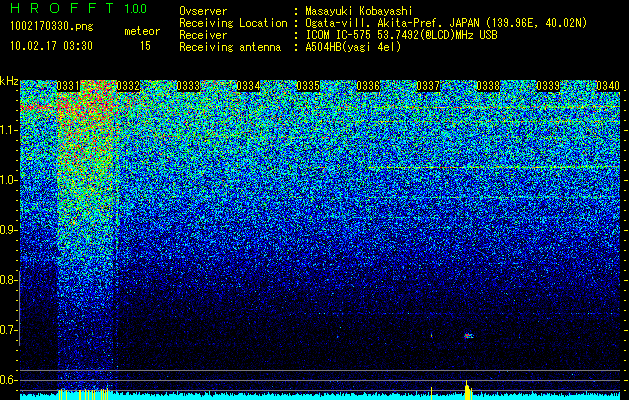The height and width of the screenshot is (400, 629).
Task: Click the 0.6 frequency axis label
Action: tap(8, 380)
